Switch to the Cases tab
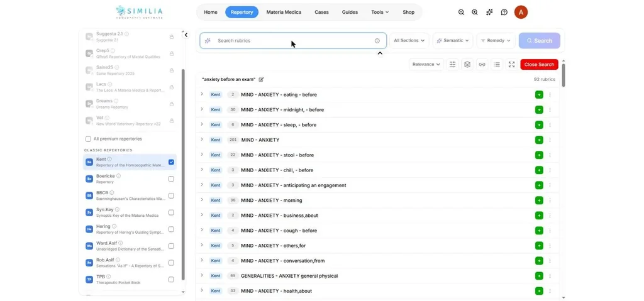This screenshot has height=301, width=644. [321, 13]
